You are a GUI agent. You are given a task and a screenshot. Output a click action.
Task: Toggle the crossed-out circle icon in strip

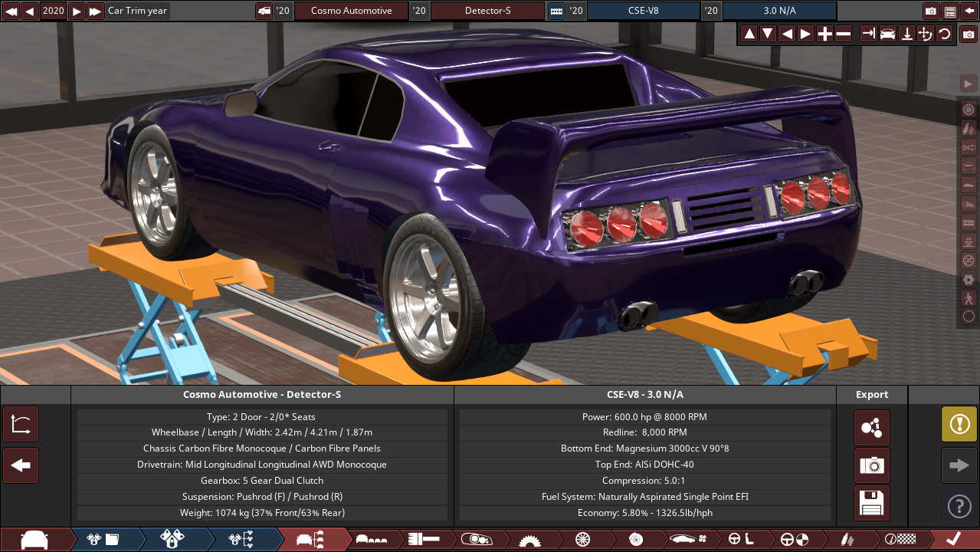click(969, 260)
